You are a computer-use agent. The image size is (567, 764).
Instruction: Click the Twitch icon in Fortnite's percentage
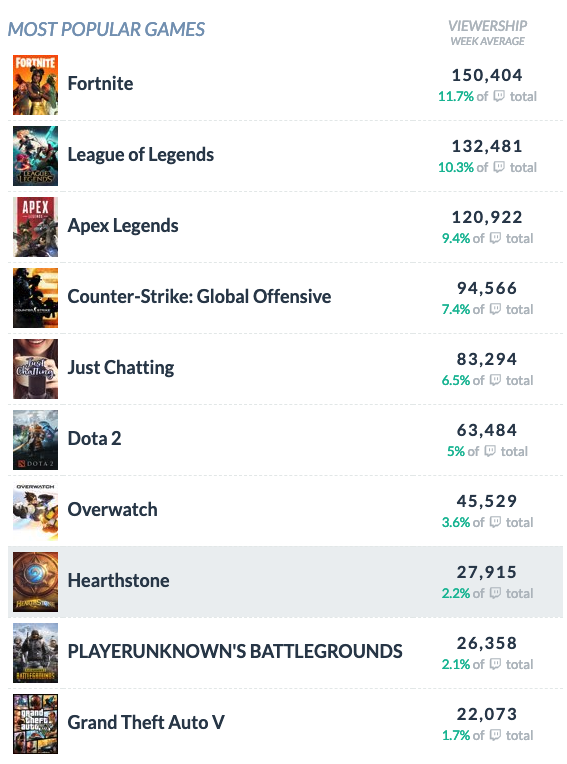pos(499,96)
